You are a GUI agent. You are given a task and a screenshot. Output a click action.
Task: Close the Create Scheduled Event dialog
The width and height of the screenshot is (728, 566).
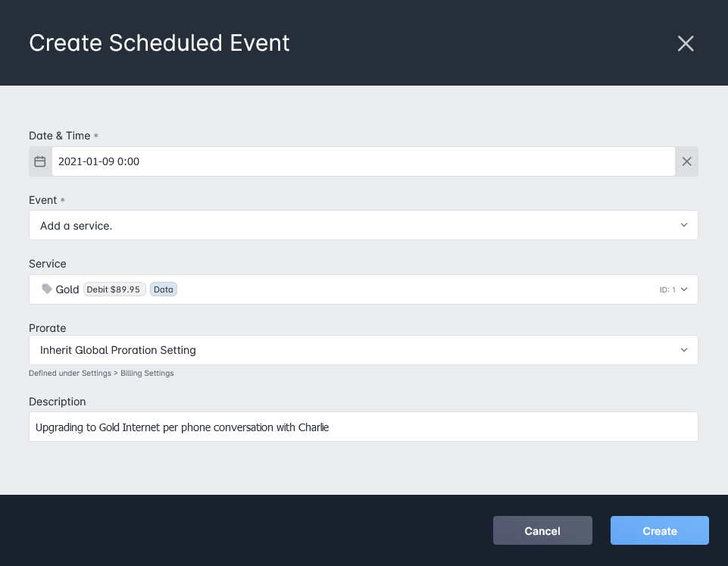[686, 43]
